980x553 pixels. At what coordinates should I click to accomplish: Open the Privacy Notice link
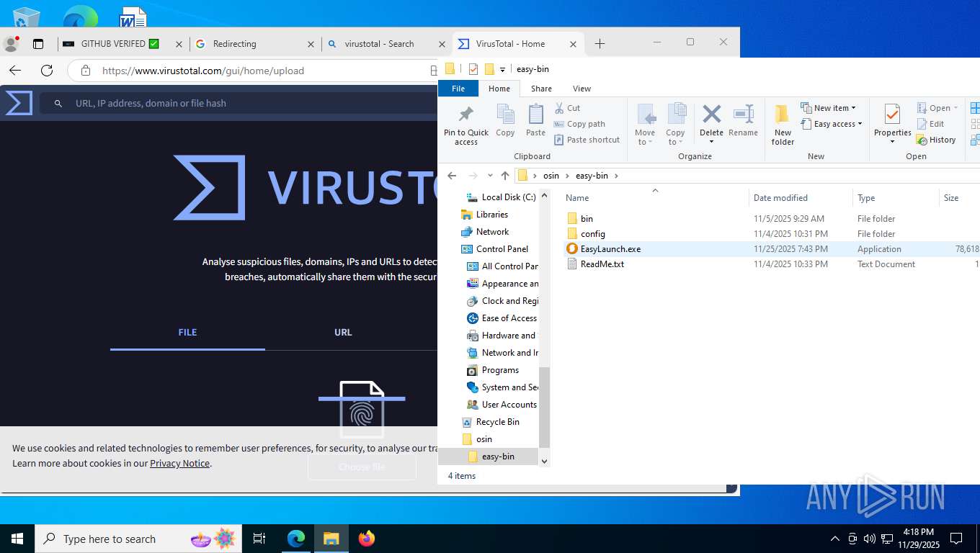(x=179, y=464)
